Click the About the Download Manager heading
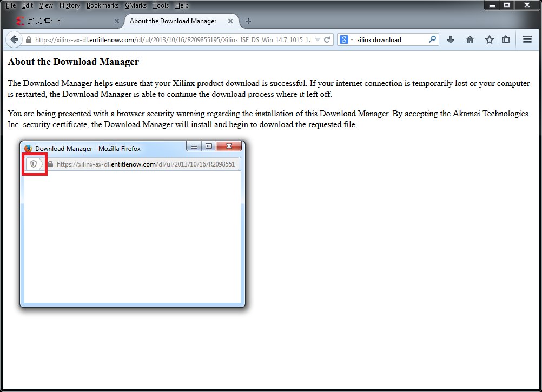This screenshot has height=392, width=542. click(x=73, y=62)
